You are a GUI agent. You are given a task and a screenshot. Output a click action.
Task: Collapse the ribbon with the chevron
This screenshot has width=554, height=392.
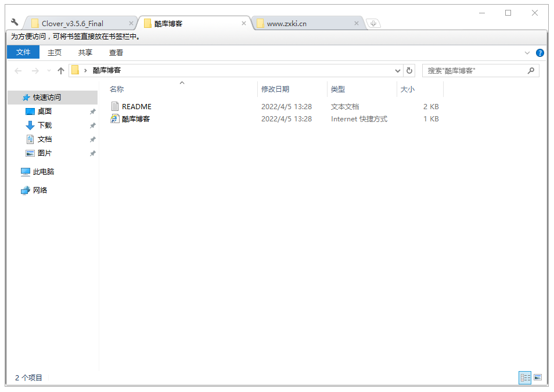click(x=527, y=52)
